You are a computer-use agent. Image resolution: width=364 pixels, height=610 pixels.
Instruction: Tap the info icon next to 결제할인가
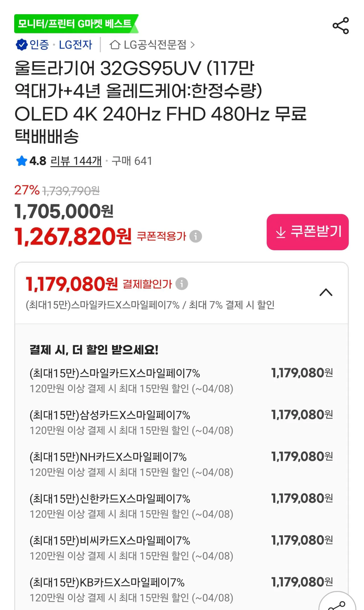pos(182,284)
